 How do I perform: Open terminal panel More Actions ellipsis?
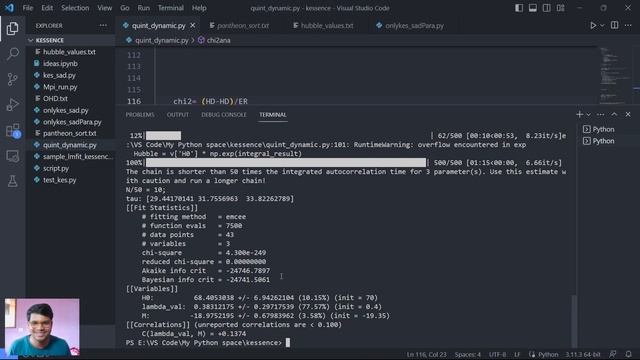600,115
